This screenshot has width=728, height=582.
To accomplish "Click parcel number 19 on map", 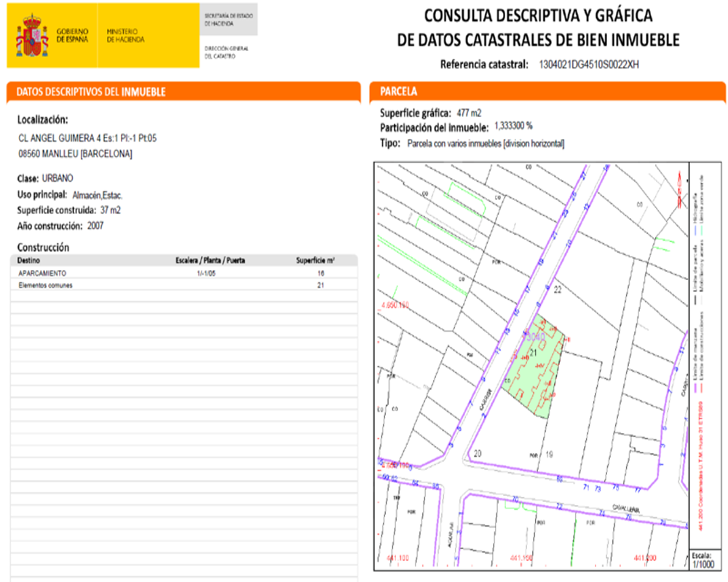I will [x=549, y=455].
